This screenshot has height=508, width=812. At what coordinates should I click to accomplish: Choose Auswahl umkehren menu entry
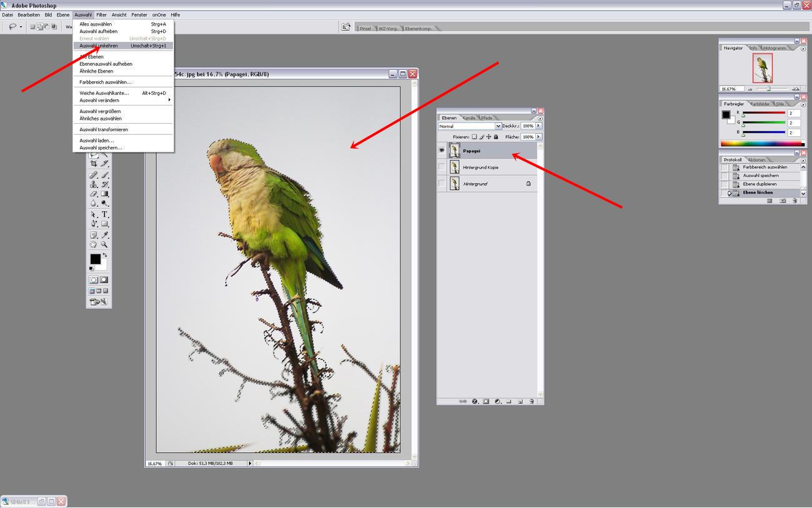tap(123, 46)
